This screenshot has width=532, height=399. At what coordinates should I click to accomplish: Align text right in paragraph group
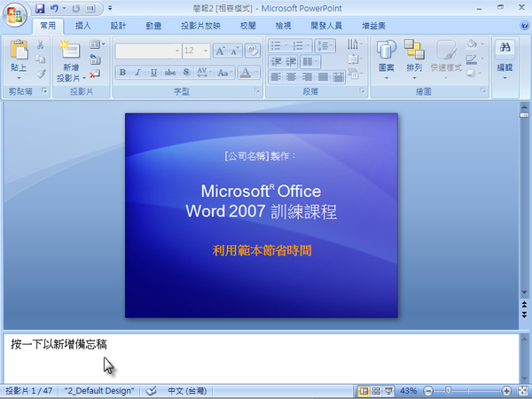tap(307, 77)
